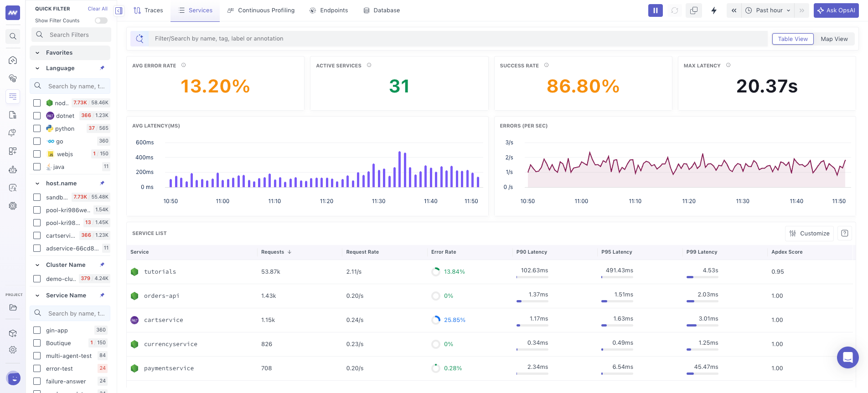868x393 pixels.
Task: Switch to Map View
Action: pyautogui.click(x=834, y=39)
